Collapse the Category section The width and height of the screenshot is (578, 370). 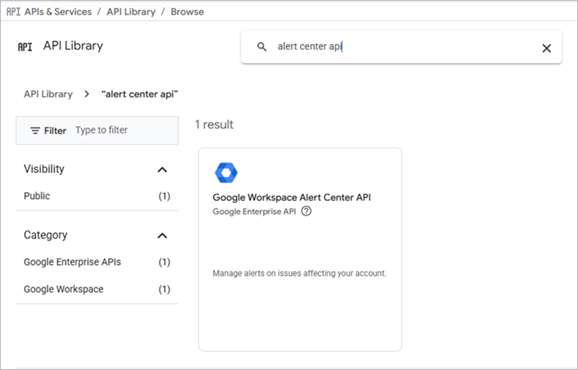162,235
